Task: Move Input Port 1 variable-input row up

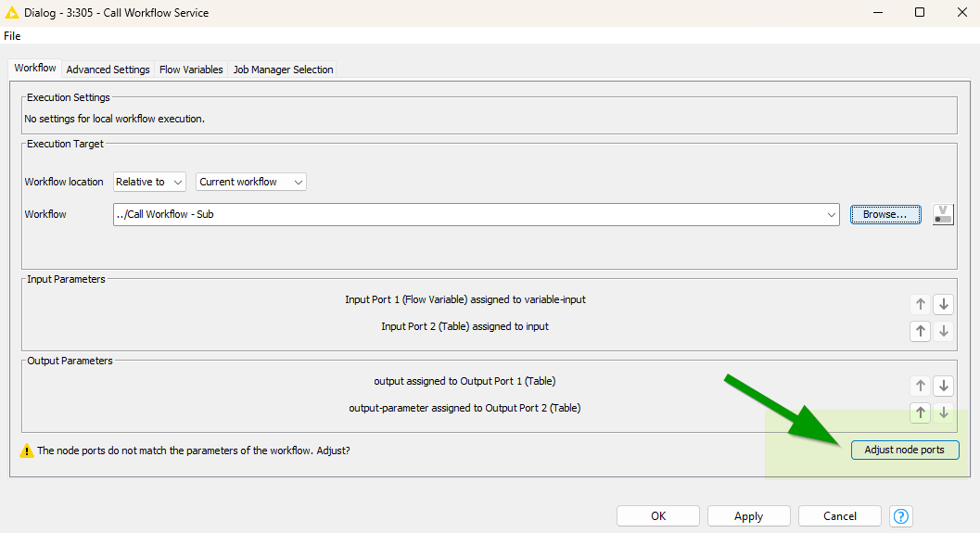Action: (920, 304)
